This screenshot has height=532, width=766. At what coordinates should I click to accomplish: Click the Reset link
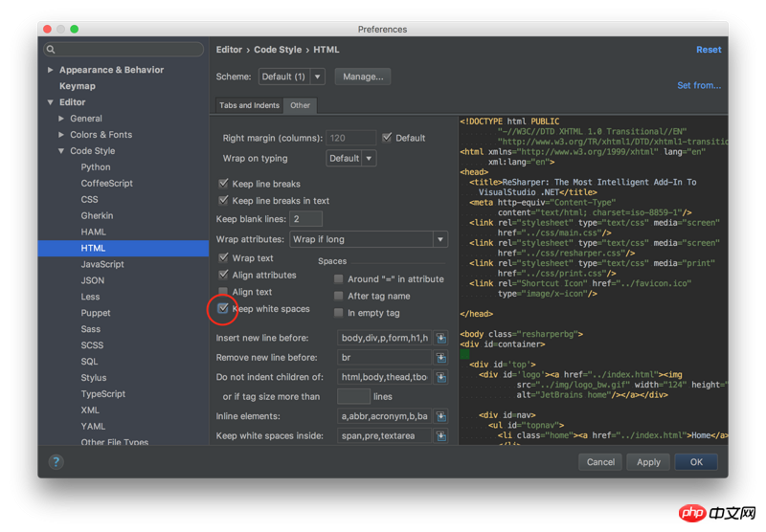pyautogui.click(x=709, y=50)
